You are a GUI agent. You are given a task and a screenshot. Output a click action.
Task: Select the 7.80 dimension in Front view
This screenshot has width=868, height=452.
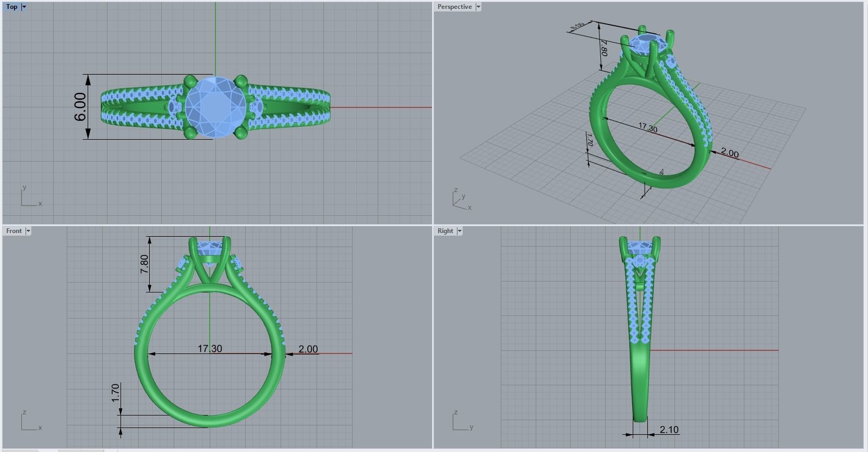144,264
